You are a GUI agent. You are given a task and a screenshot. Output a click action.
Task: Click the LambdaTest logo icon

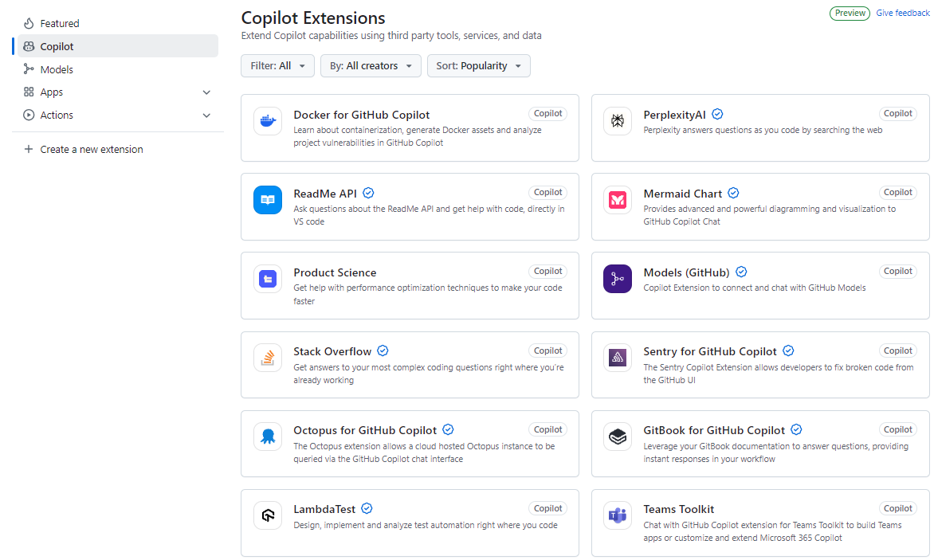267,515
